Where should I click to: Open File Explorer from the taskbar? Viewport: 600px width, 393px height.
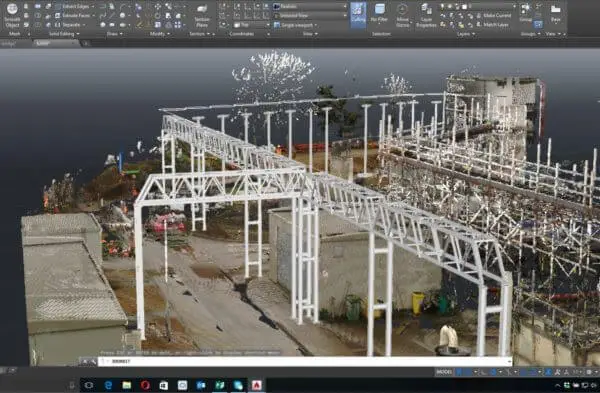click(127, 385)
